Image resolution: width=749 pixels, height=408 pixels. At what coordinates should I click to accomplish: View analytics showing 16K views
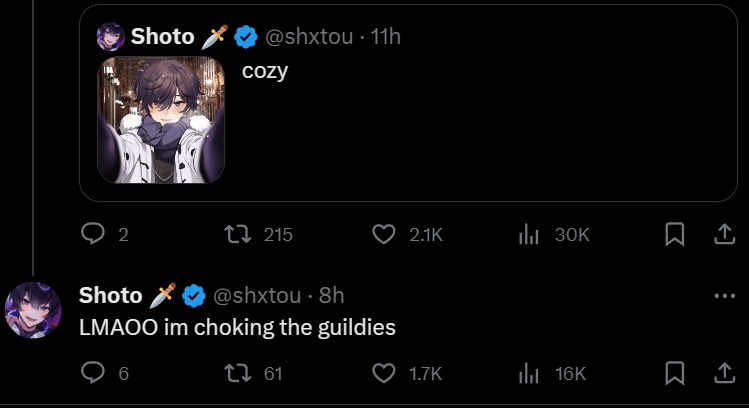(x=529, y=373)
